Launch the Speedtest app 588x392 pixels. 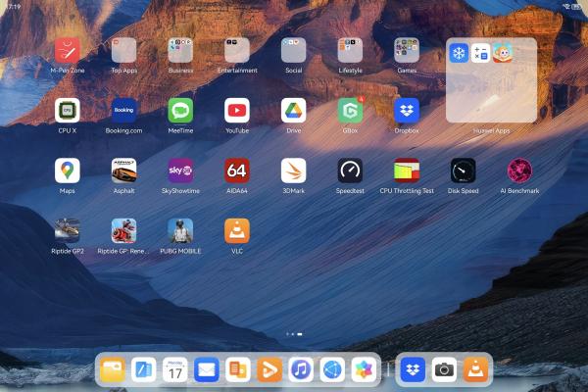coord(350,171)
